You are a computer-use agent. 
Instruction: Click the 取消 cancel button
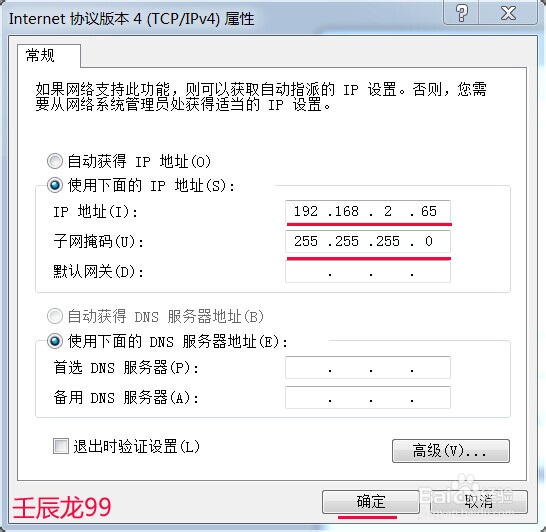(479, 502)
